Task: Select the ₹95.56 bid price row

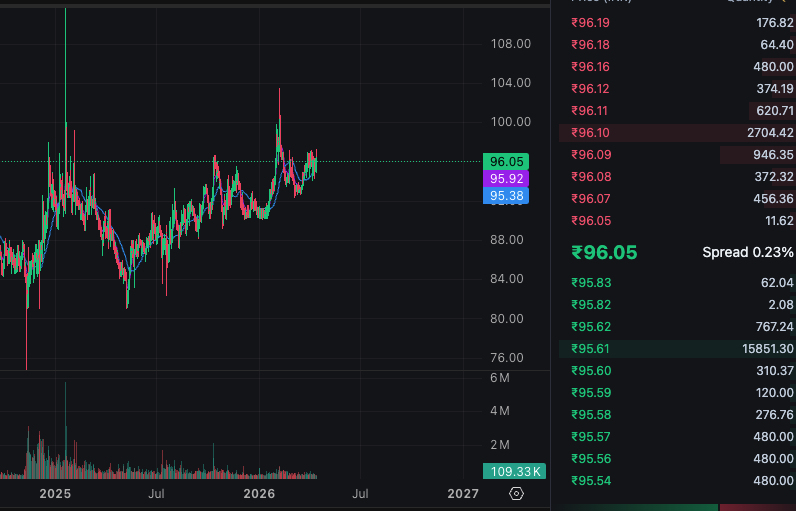Action: [677, 459]
